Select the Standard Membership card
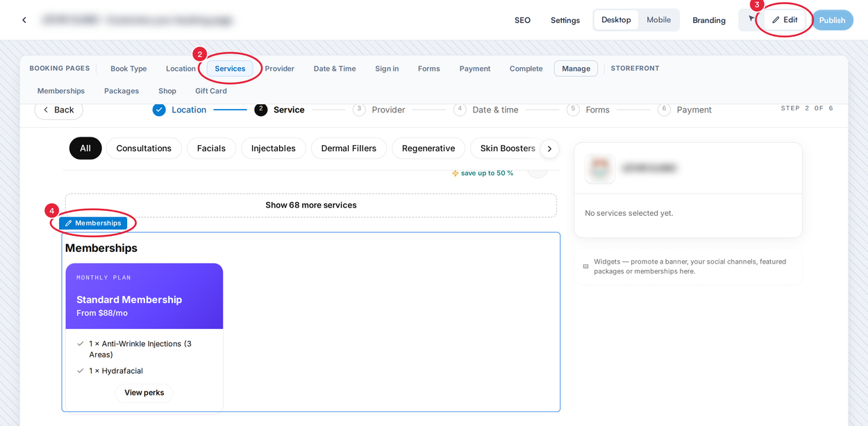The image size is (868, 426). (144, 337)
